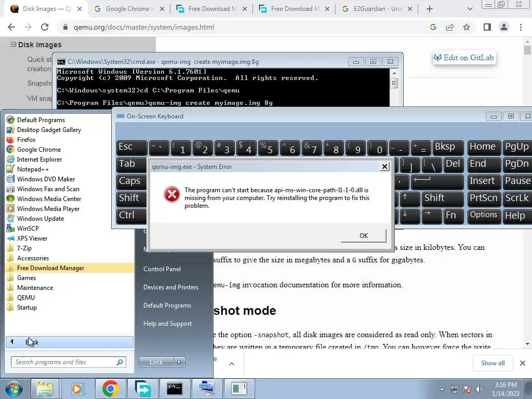Open Windows Explorer from the taskbar
The image size is (532, 399).
45,389
